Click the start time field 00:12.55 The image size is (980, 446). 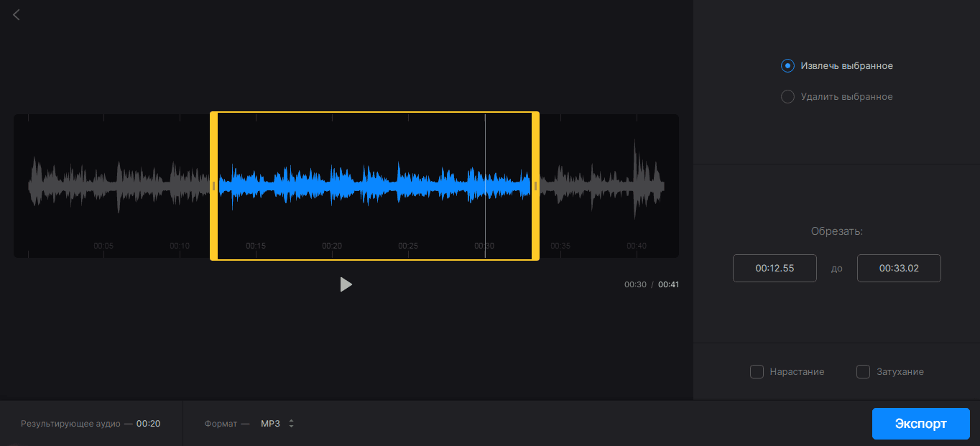(775, 269)
